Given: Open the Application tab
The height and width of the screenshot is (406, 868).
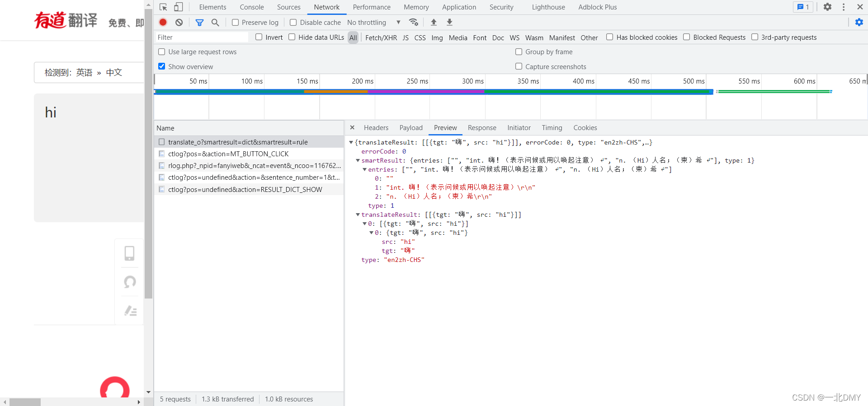Looking at the screenshot, I should [459, 7].
